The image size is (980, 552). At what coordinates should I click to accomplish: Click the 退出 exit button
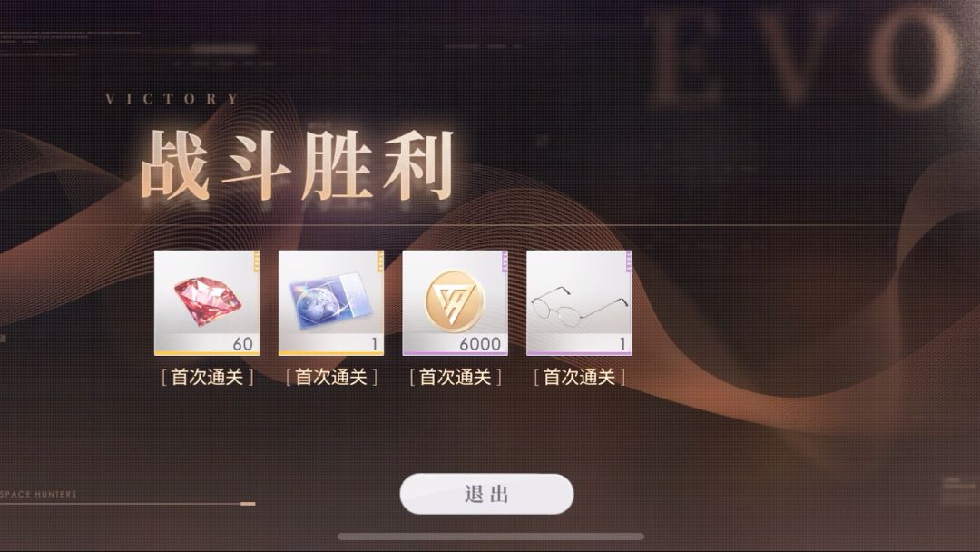click(486, 494)
